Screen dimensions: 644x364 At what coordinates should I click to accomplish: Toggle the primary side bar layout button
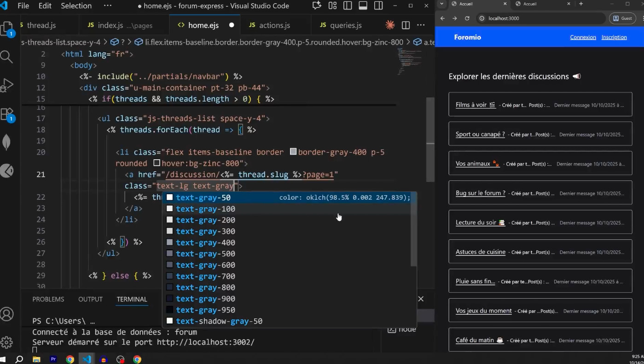(x=348, y=6)
